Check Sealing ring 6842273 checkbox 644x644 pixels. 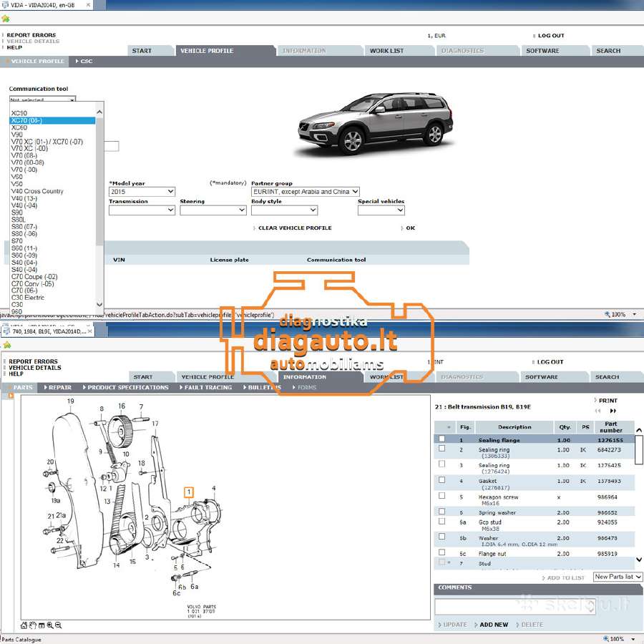point(442,449)
